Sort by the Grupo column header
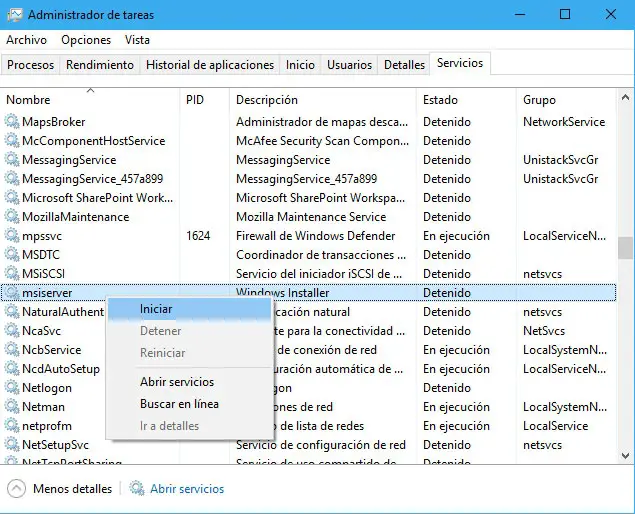This screenshot has height=514, width=635. [566, 100]
